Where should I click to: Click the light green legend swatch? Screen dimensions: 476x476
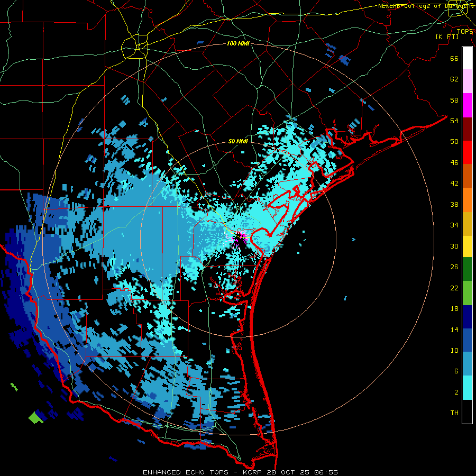(467, 293)
